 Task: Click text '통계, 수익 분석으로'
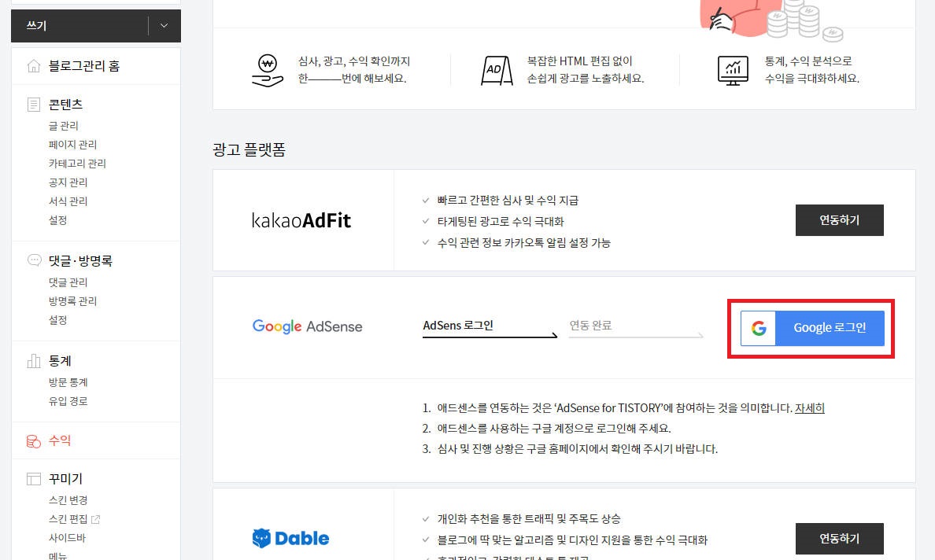click(x=808, y=61)
